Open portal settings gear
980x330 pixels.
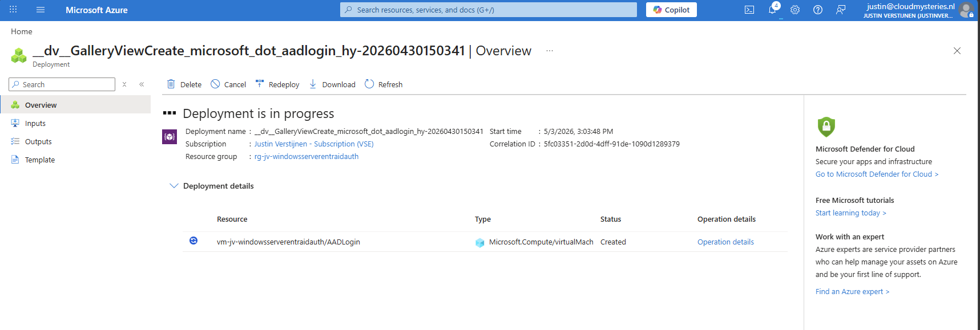click(x=795, y=10)
